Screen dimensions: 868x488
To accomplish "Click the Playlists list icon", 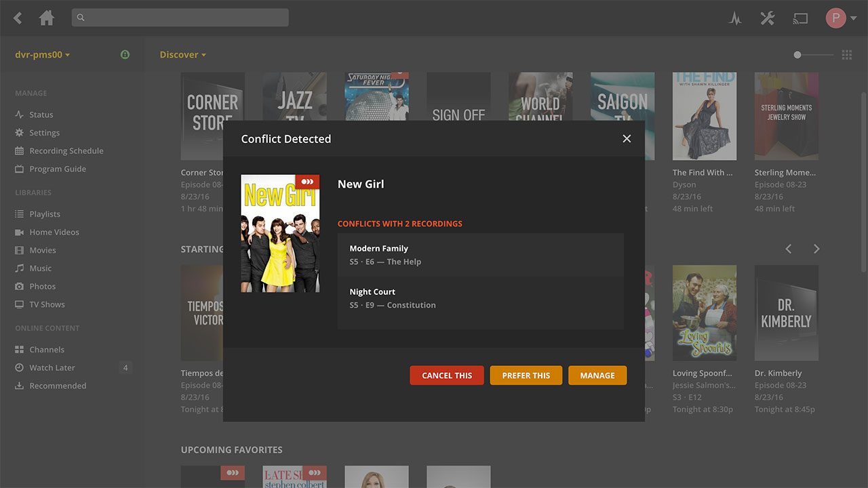I will point(20,214).
